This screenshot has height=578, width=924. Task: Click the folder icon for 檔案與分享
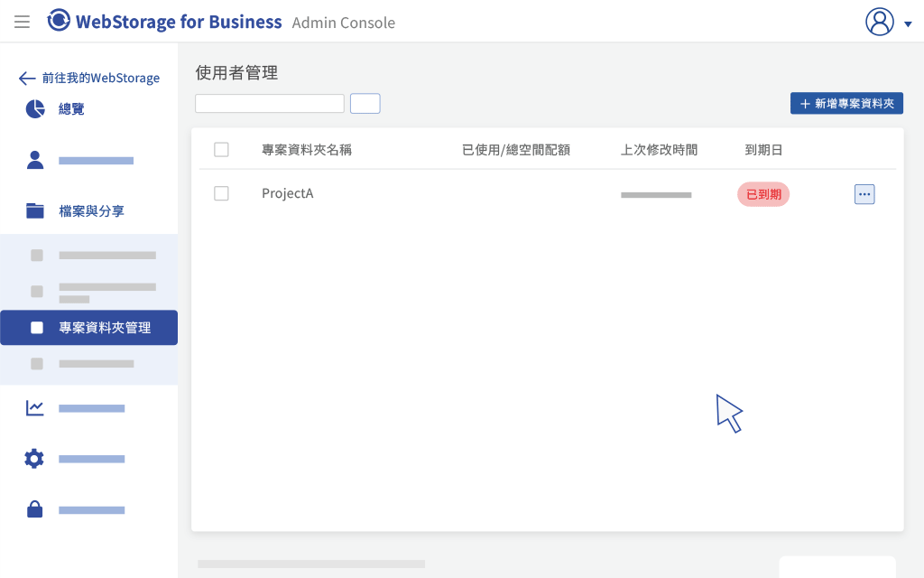pyautogui.click(x=35, y=210)
